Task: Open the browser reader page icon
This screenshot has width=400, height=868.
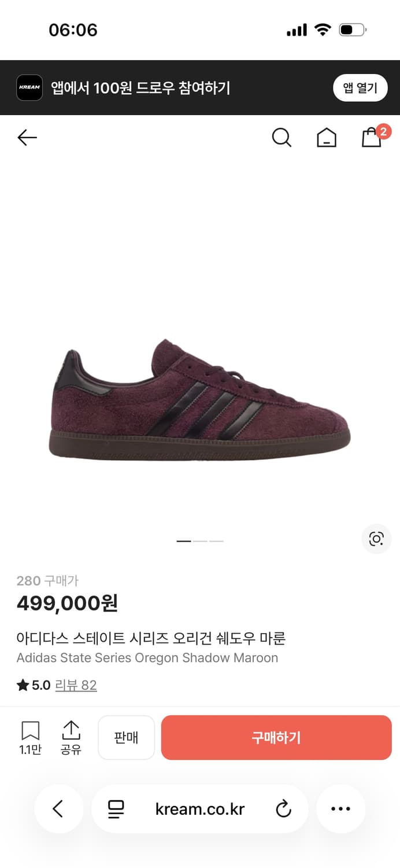Action: pyautogui.click(x=116, y=809)
